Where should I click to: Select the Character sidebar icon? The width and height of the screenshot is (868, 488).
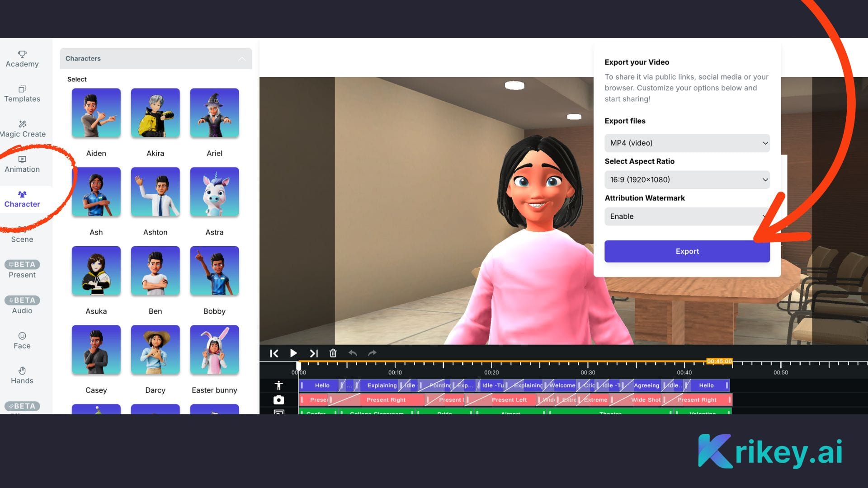click(x=22, y=199)
